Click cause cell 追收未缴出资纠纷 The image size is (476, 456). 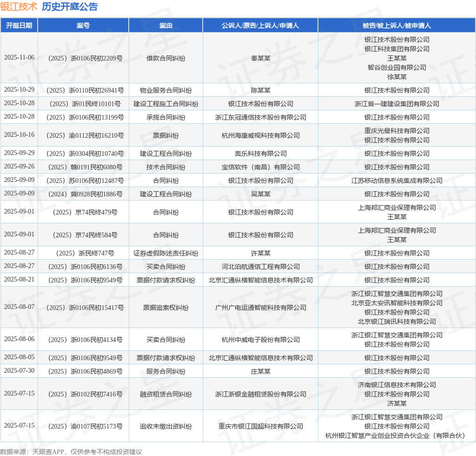click(x=166, y=427)
